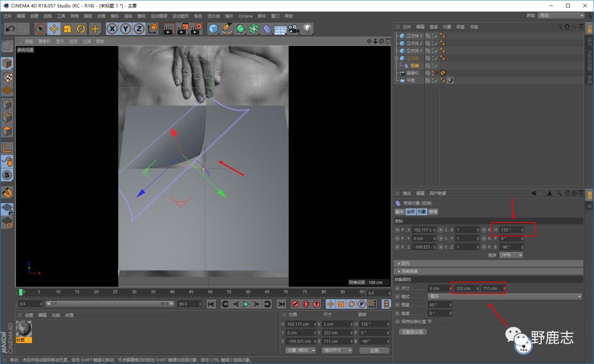
Task: Open the cube primitive object tool
Action: (213, 29)
